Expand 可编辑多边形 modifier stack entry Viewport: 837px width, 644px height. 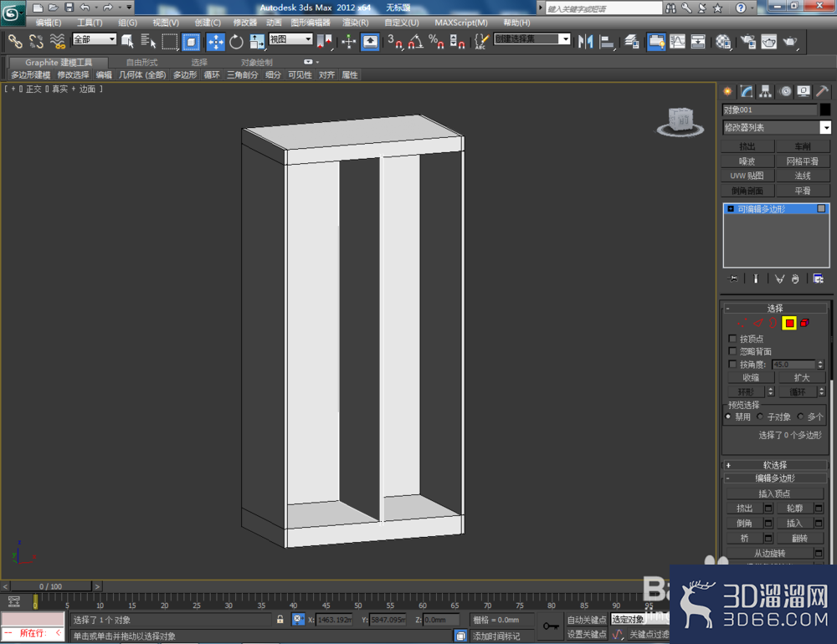731,208
